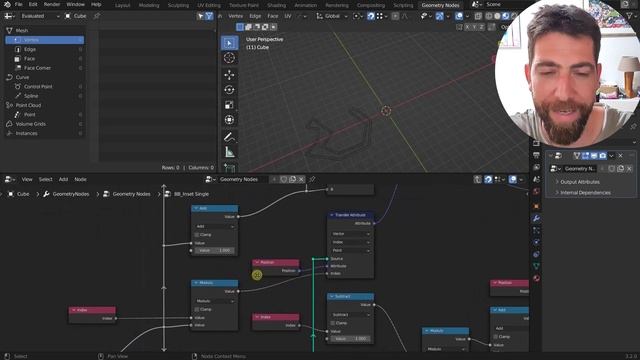Open the Edit menu

point(33,4)
